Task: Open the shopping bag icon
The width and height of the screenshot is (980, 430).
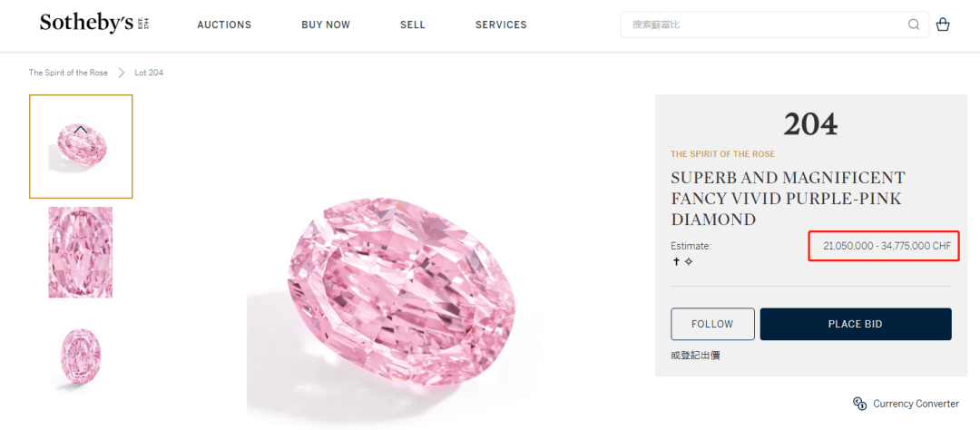Action: [x=943, y=24]
